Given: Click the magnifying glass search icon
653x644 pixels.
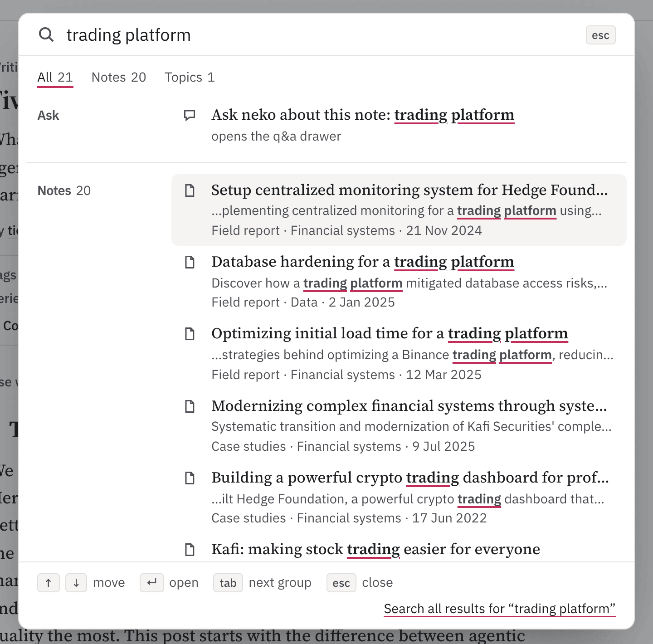Looking at the screenshot, I should coord(46,34).
